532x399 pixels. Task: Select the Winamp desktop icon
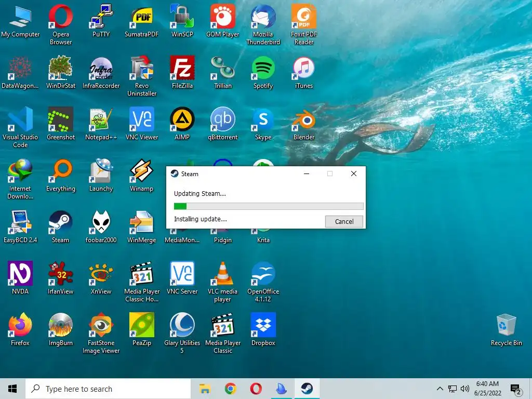(x=141, y=175)
